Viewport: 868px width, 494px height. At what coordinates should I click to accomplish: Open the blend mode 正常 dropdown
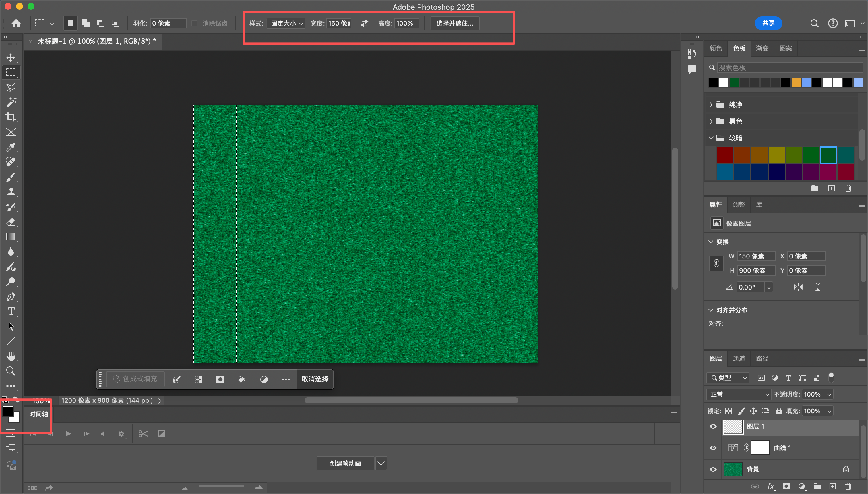(x=739, y=394)
